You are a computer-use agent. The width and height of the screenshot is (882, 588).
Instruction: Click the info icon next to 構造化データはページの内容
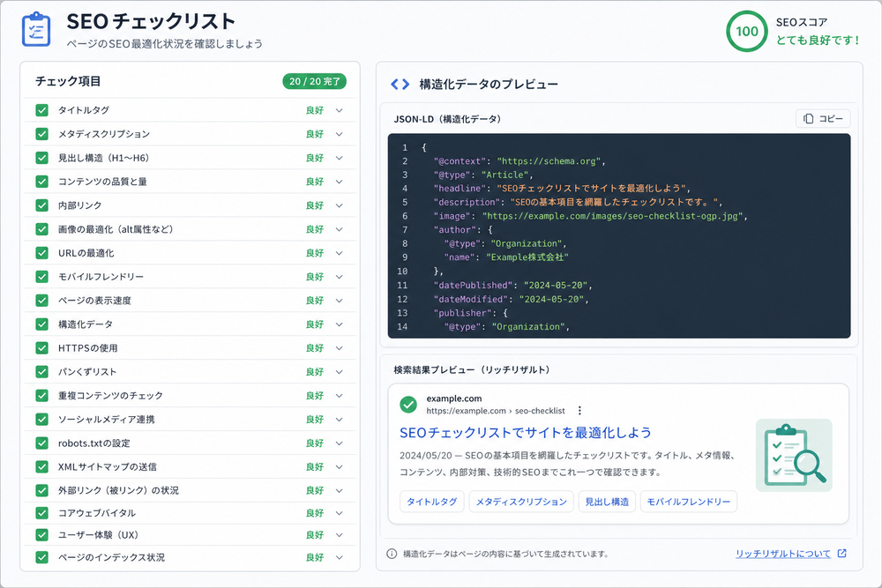pyautogui.click(x=392, y=554)
